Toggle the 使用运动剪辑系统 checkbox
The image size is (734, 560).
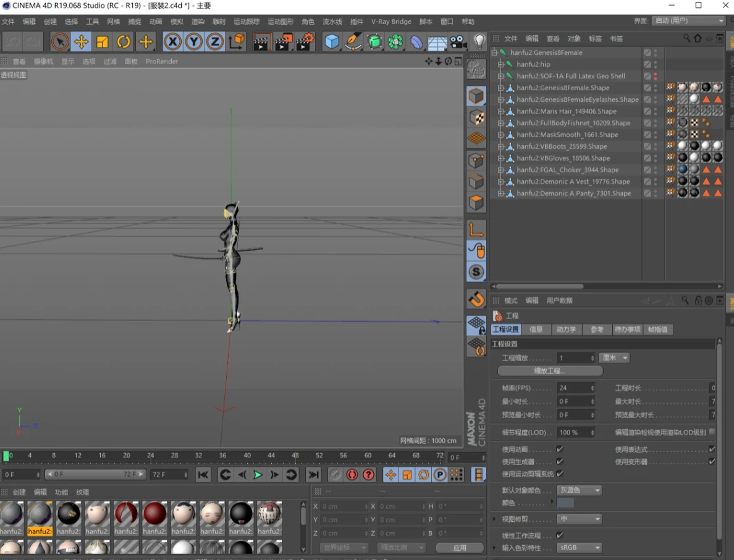pyautogui.click(x=559, y=474)
